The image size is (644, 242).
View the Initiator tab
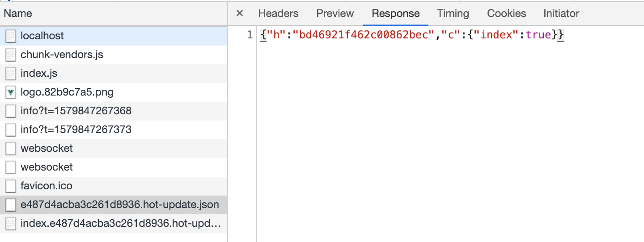(x=561, y=13)
